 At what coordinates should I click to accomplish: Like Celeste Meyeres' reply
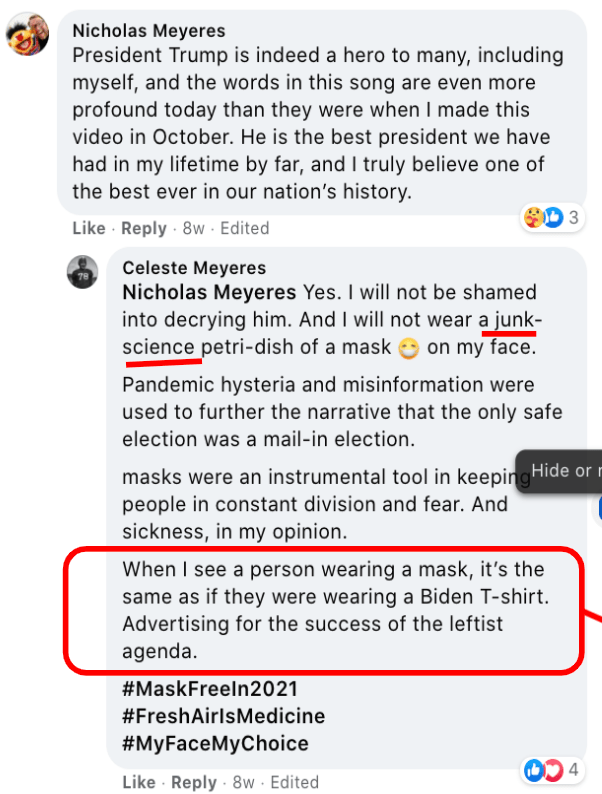138,782
